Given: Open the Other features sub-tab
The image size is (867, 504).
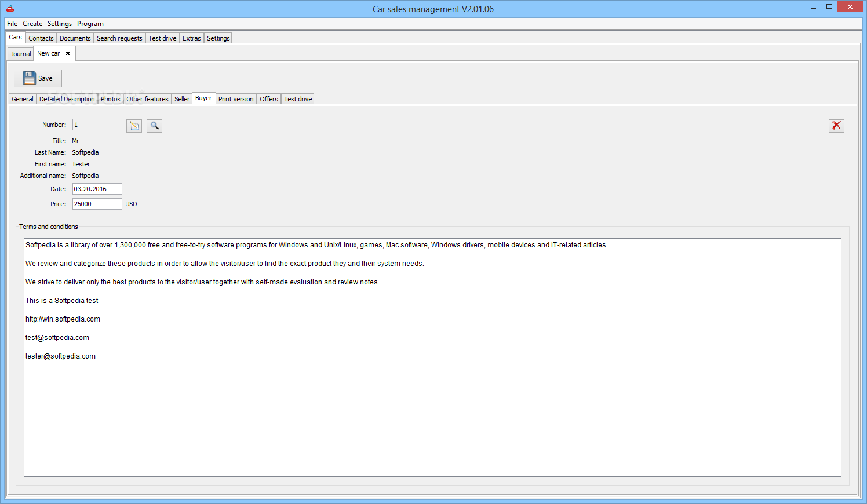Looking at the screenshot, I should point(148,99).
